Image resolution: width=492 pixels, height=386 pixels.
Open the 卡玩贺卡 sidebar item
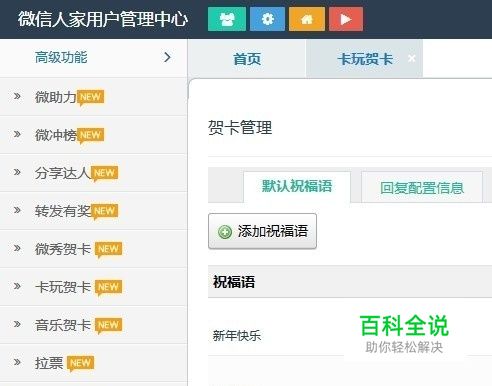point(93,287)
